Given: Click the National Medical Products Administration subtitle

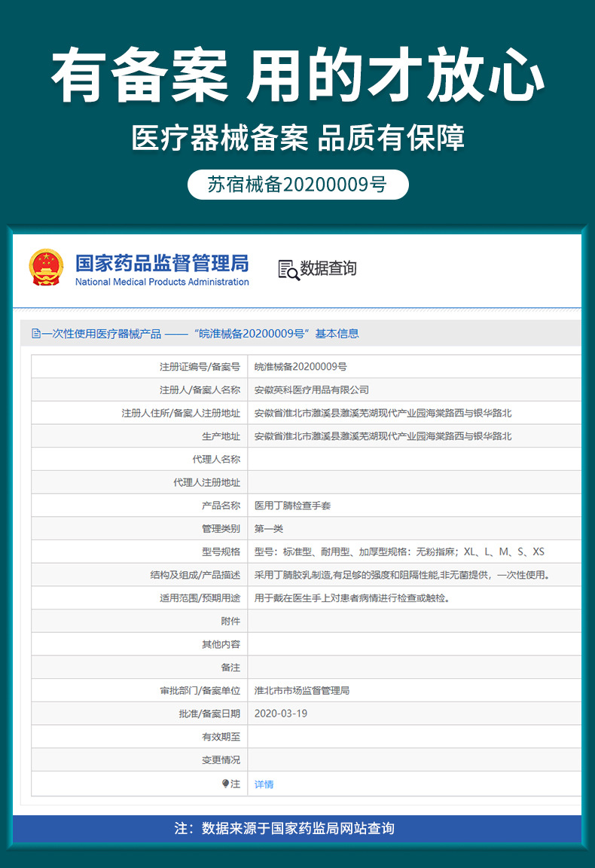Looking at the screenshot, I should click(162, 282).
